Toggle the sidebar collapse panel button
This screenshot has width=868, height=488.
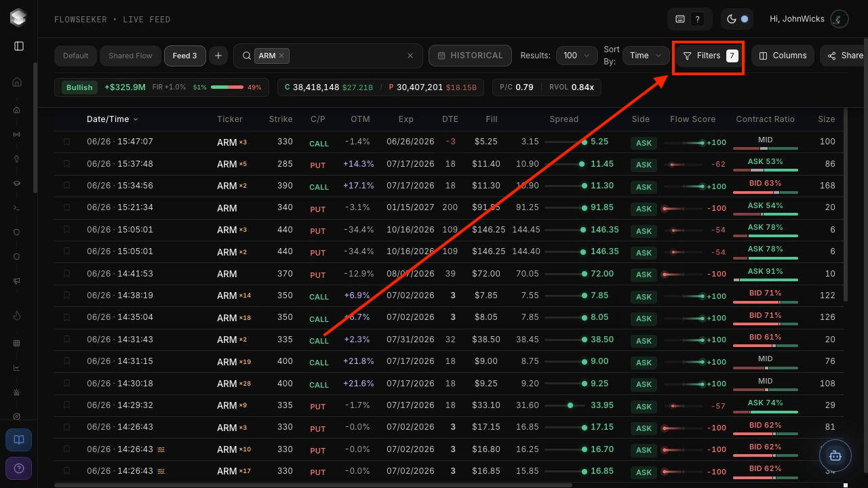19,46
